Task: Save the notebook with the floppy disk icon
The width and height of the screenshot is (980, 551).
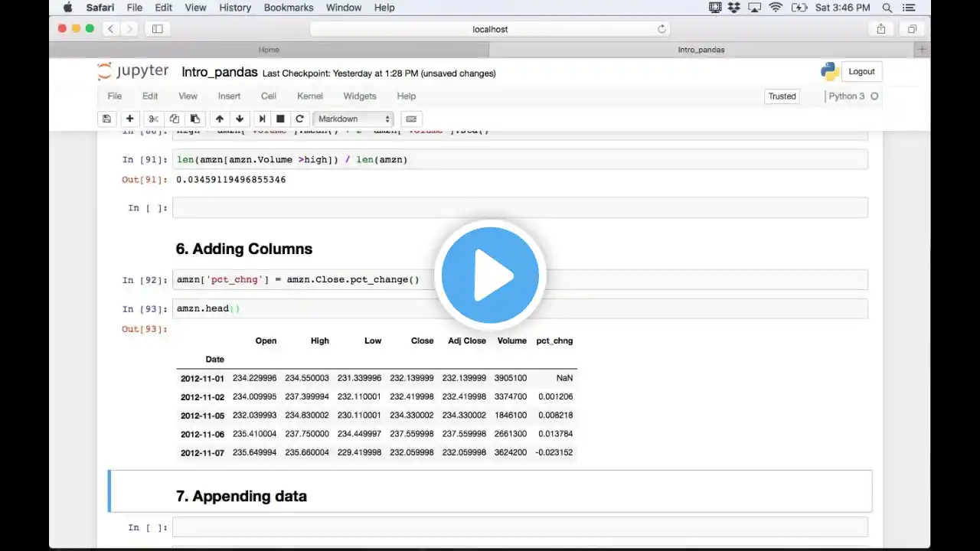Action: pyautogui.click(x=106, y=119)
